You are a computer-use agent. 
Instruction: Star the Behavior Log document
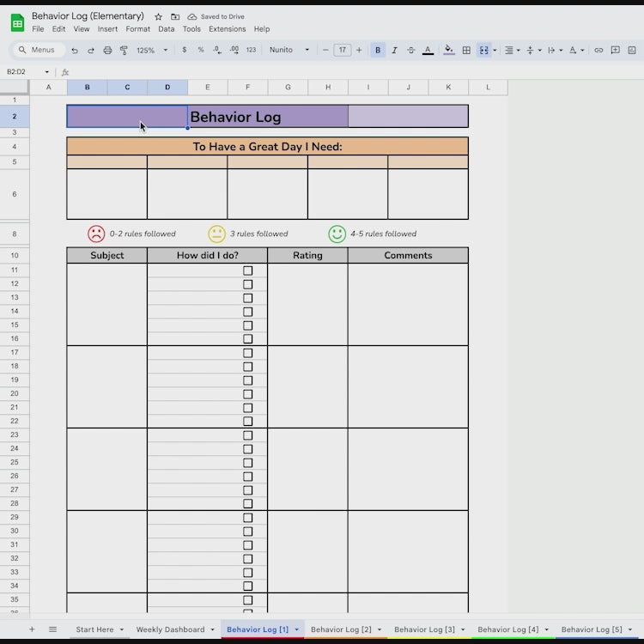[x=158, y=16]
